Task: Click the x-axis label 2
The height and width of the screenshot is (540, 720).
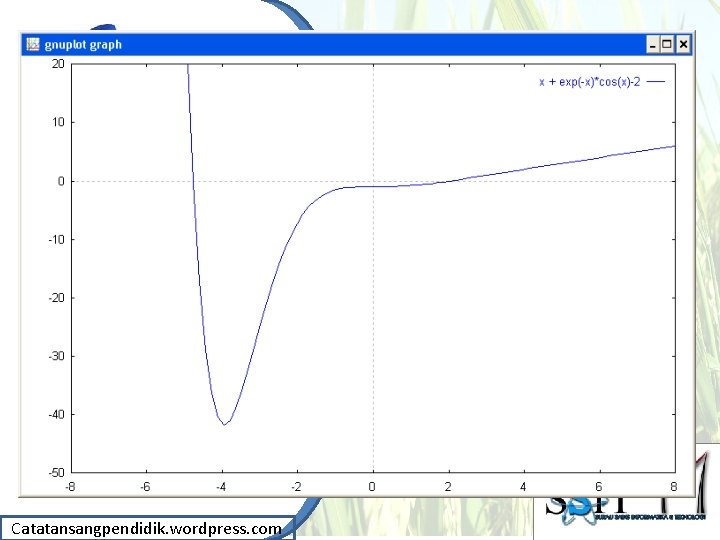Action: pyautogui.click(x=448, y=487)
